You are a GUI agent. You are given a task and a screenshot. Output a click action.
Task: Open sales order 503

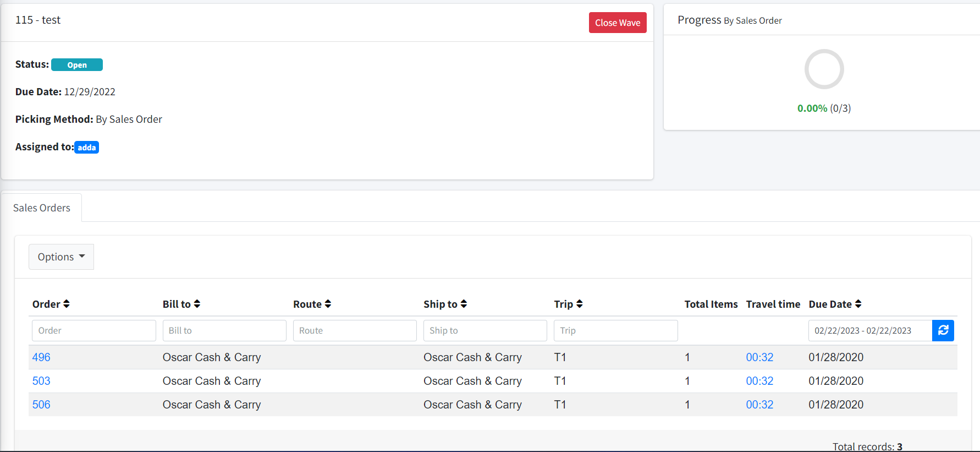click(41, 381)
